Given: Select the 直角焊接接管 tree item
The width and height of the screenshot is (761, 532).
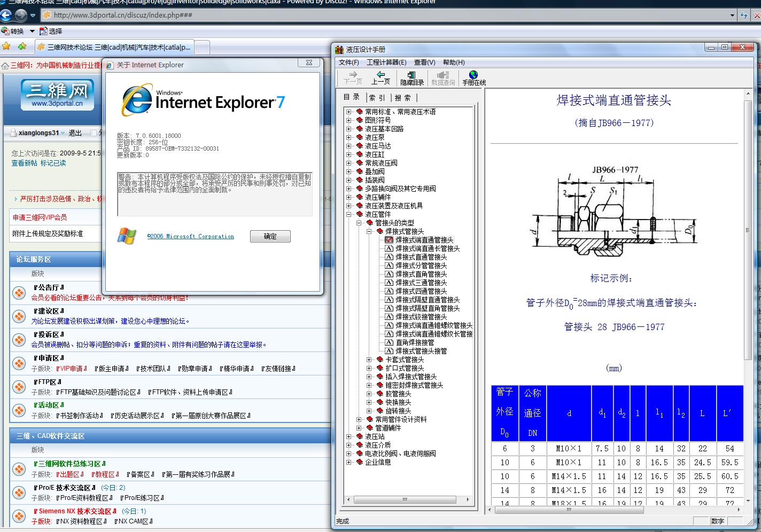Looking at the screenshot, I should point(415,342).
